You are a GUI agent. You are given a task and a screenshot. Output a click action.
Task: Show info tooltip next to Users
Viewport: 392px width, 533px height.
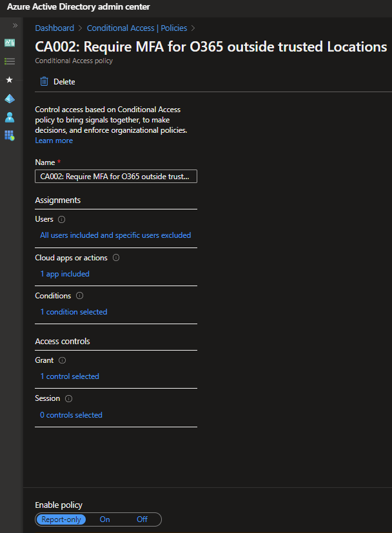(x=62, y=220)
